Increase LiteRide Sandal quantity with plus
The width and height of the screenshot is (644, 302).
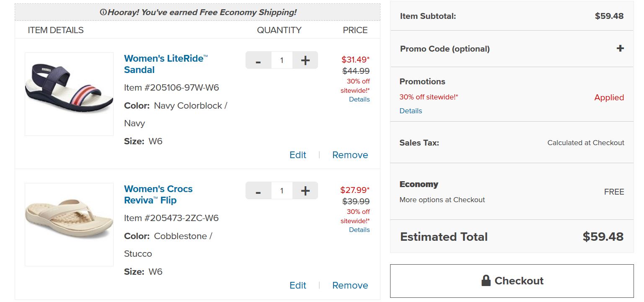click(x=305, y=60)
